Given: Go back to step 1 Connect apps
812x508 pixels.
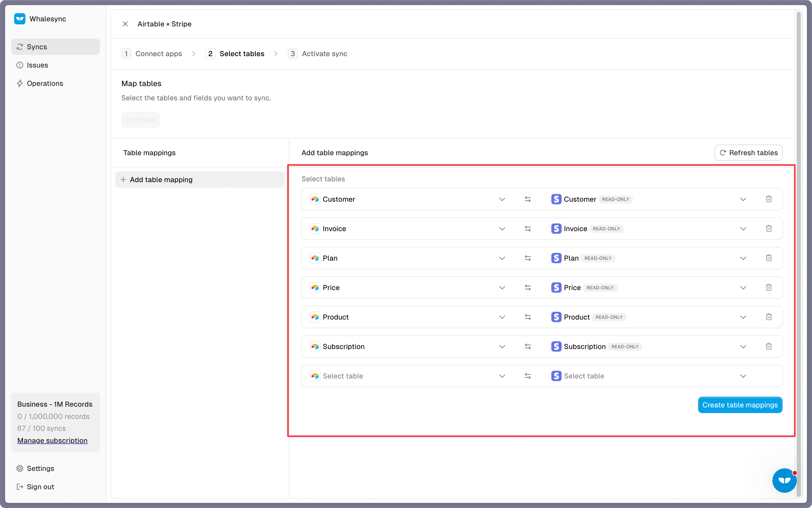Looking at the screenshot, I should click(x=152, y=54).
